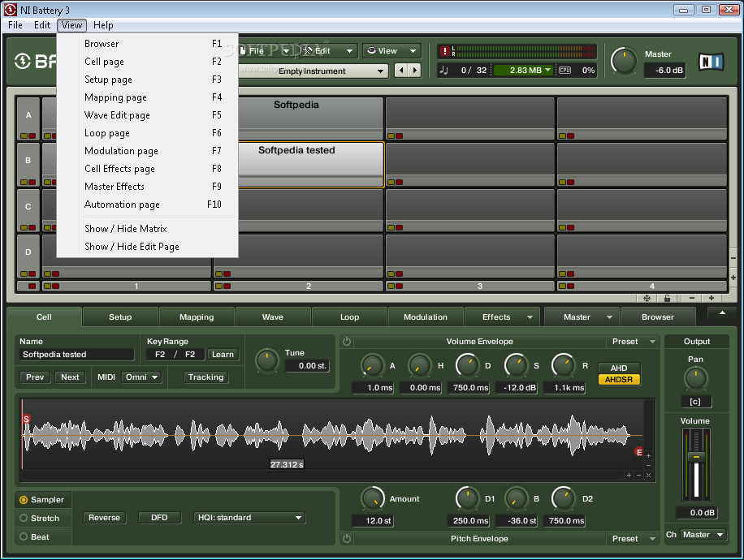Add matrix row with side plus

pos(733,278)
